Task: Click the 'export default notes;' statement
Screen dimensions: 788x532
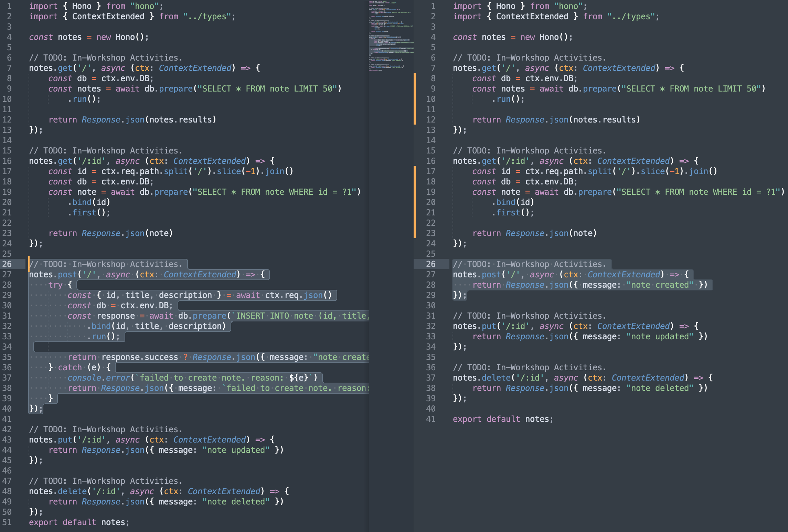Action: point(78,522)
